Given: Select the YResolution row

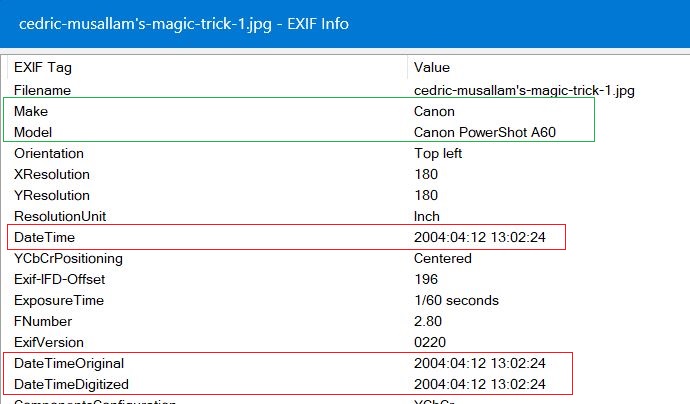Looking at the screenshot, I should (x=348, y=195).
